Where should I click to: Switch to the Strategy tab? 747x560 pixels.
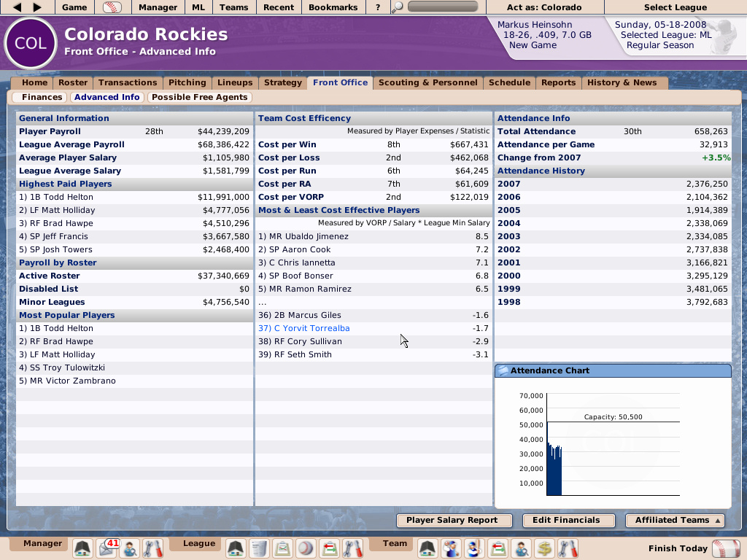pos(283,83)
